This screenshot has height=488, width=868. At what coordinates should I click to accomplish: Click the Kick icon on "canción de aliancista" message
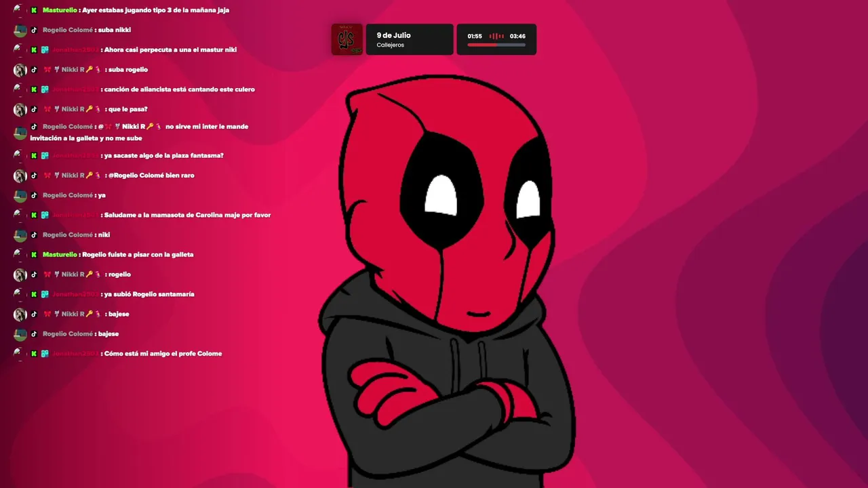[34, 89]
